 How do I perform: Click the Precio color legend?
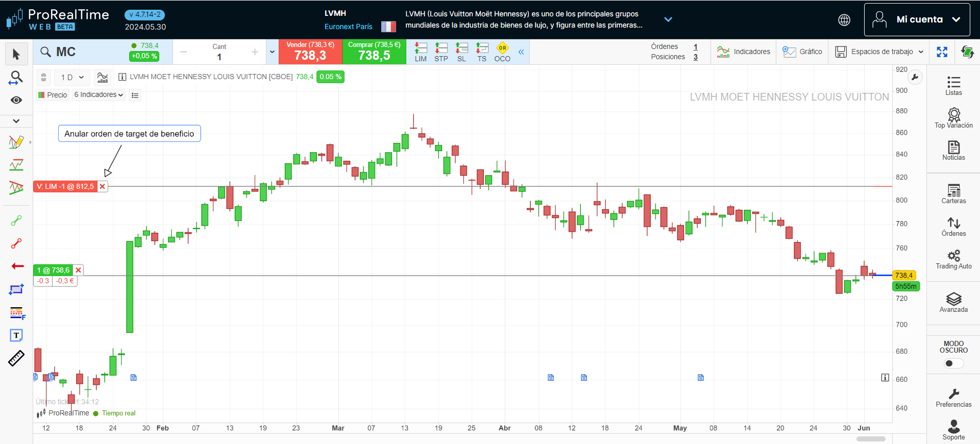[x=53, y=95]
